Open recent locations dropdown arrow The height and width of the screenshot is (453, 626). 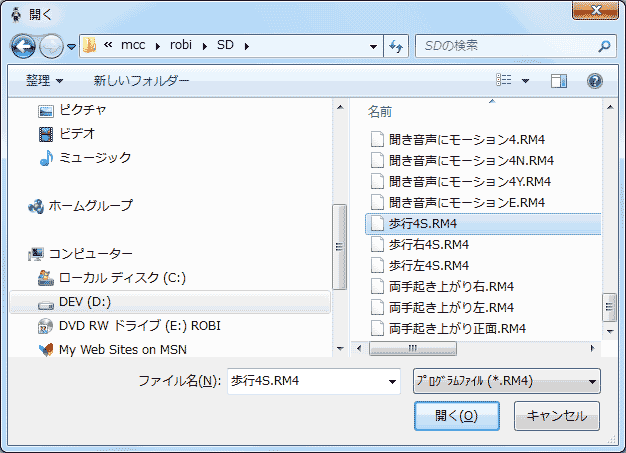click(x=71, y=47)
